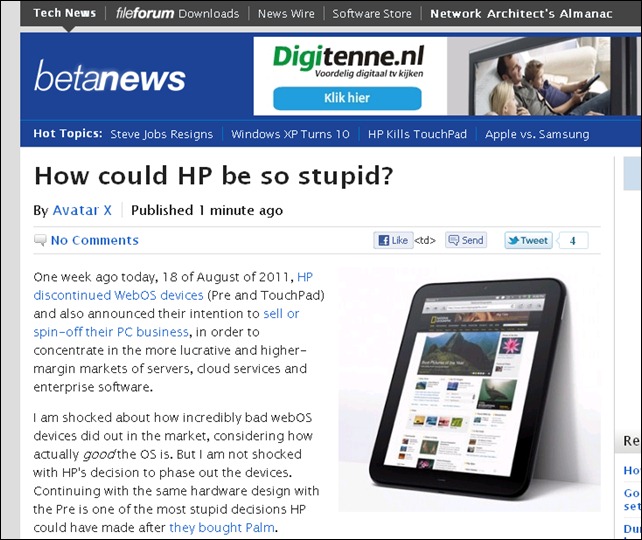Open the News Wire section

285,13
